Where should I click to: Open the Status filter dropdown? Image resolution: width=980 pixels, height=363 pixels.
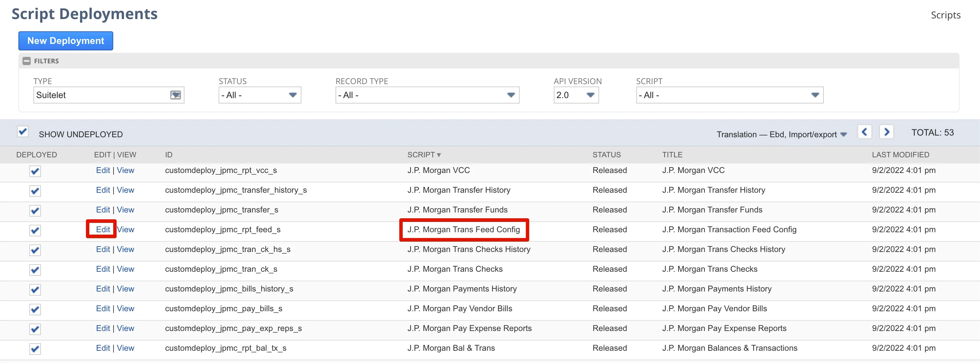(x=260, y=95)
